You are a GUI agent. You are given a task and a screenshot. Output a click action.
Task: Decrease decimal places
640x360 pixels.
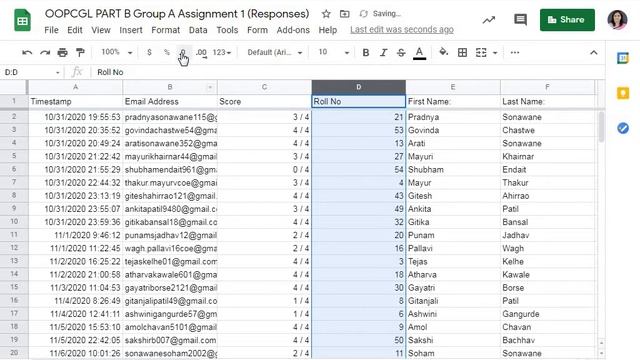(183, 52)
